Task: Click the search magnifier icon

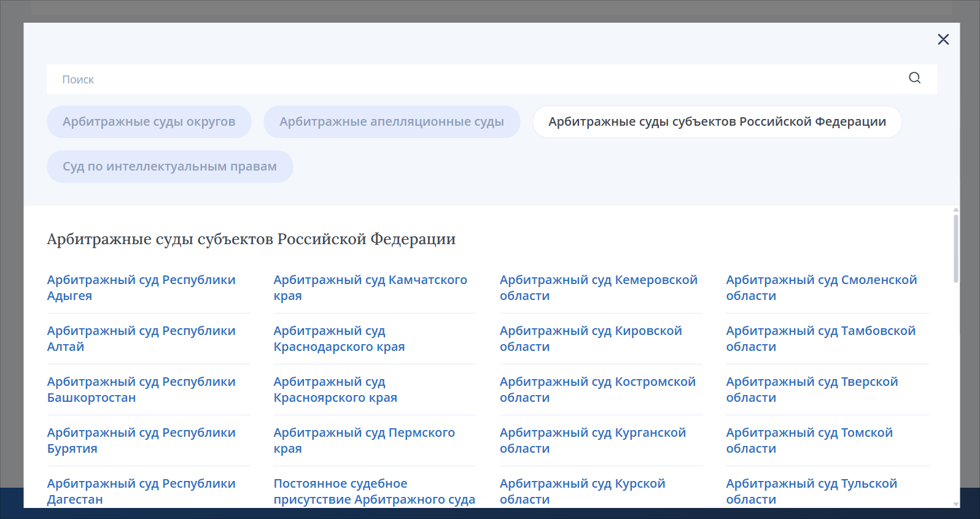Action: (914, 78)
